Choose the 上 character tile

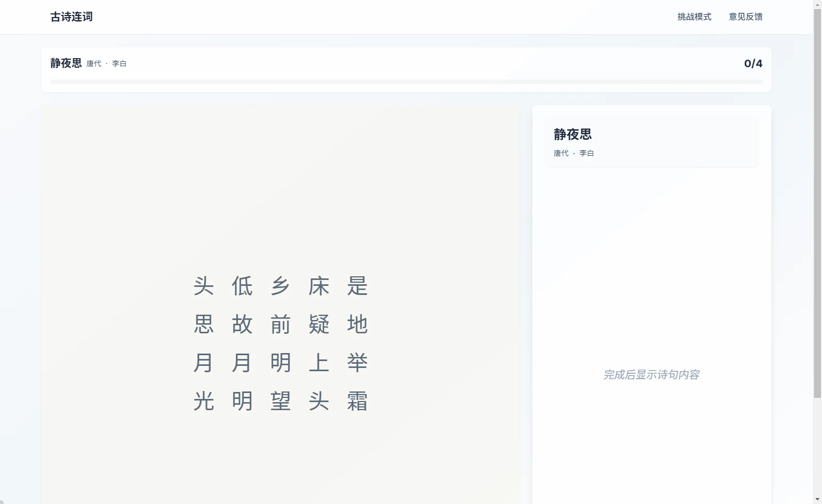[x=319, y=363]
